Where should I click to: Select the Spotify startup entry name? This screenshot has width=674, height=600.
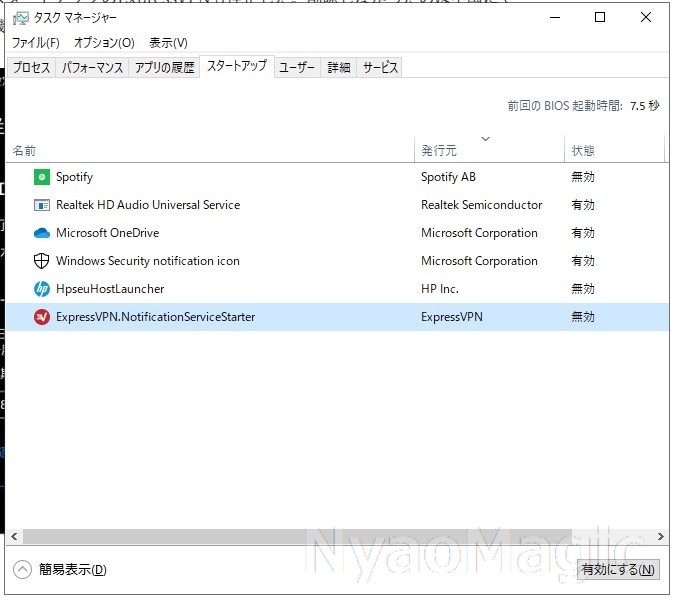tap(74, 177)
